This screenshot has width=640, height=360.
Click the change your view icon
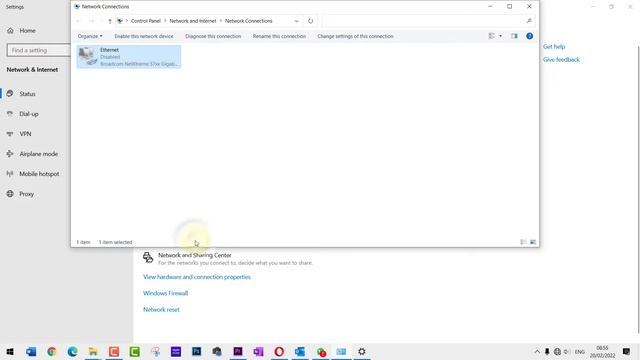point(491,36)
